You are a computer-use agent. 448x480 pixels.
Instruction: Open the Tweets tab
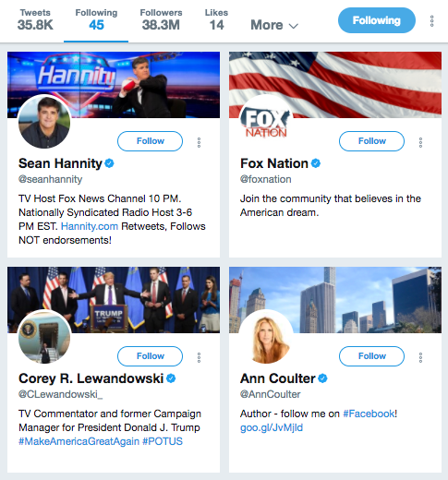tap(35, 20)
